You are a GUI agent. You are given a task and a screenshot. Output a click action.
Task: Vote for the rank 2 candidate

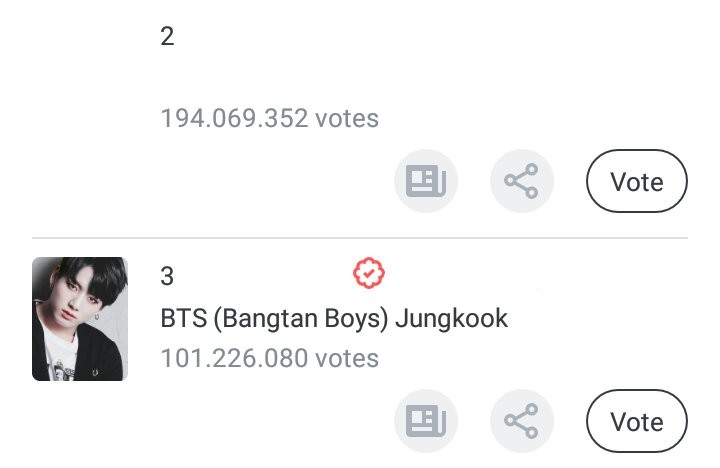click(x=636, y=181)
